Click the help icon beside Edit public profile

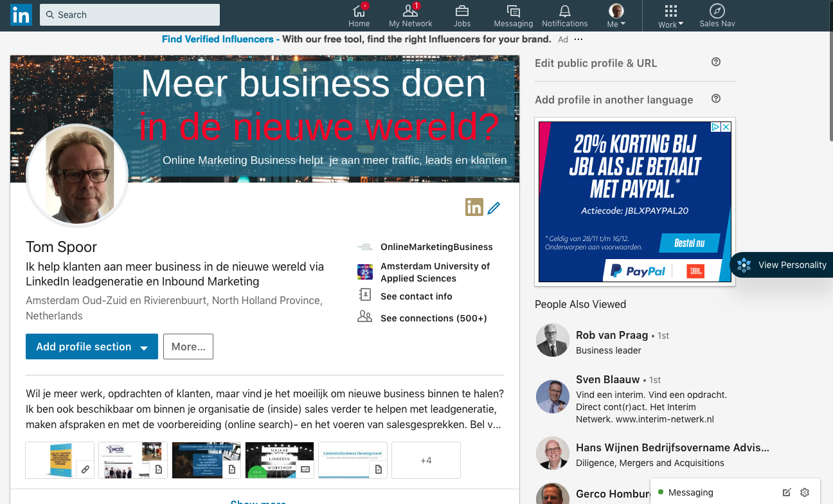click(x=715, y=62)
